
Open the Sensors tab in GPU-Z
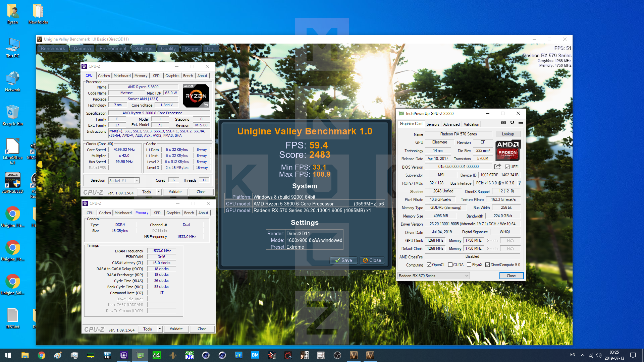point(433,124)
